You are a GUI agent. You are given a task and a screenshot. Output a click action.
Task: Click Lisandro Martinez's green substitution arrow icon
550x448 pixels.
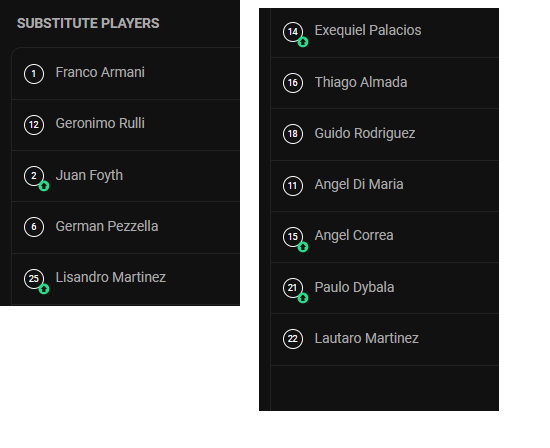(x=44, y=289)
